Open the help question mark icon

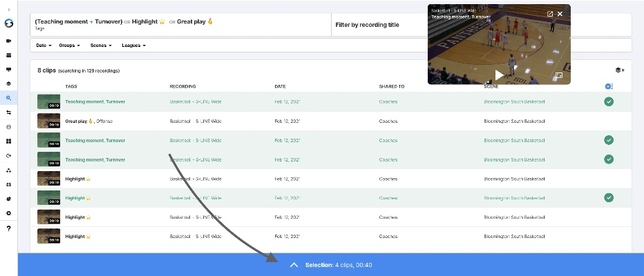8,228
